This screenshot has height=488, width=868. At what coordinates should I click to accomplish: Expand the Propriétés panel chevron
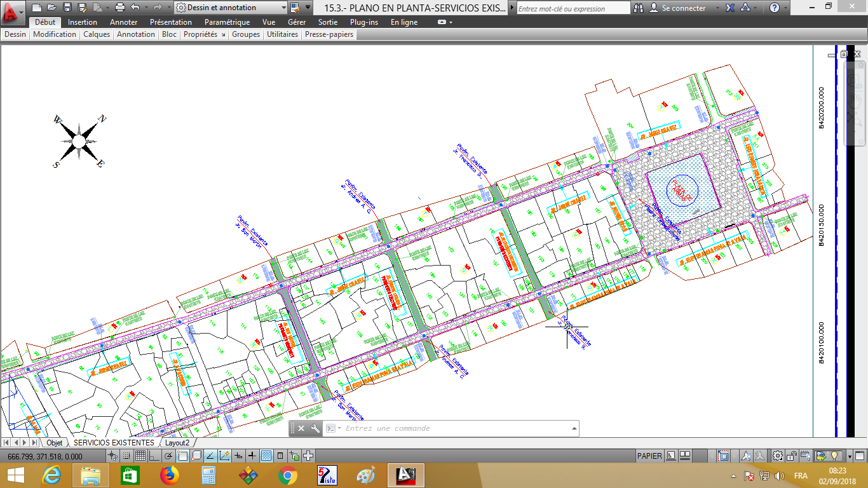tap(224, 34)
